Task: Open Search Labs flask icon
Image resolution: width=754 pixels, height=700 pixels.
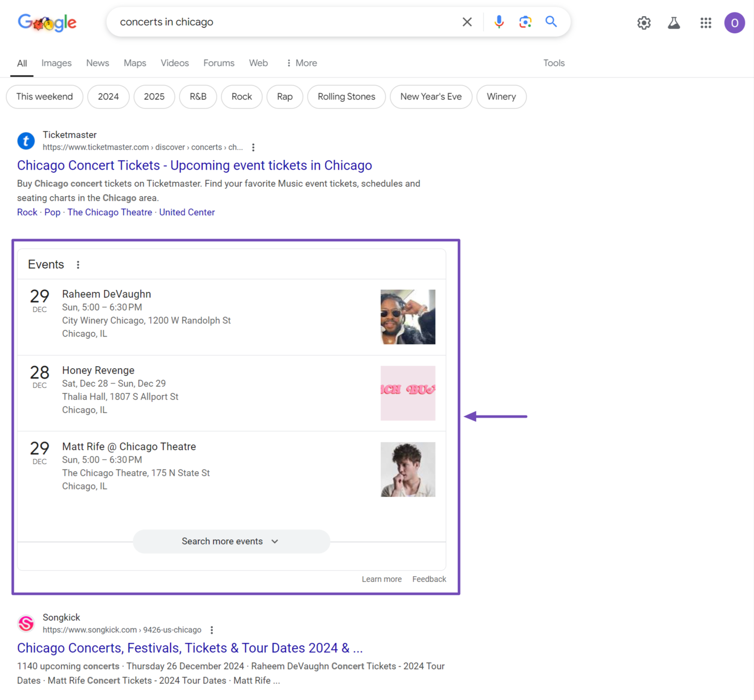Action: [x=674, y=23]
